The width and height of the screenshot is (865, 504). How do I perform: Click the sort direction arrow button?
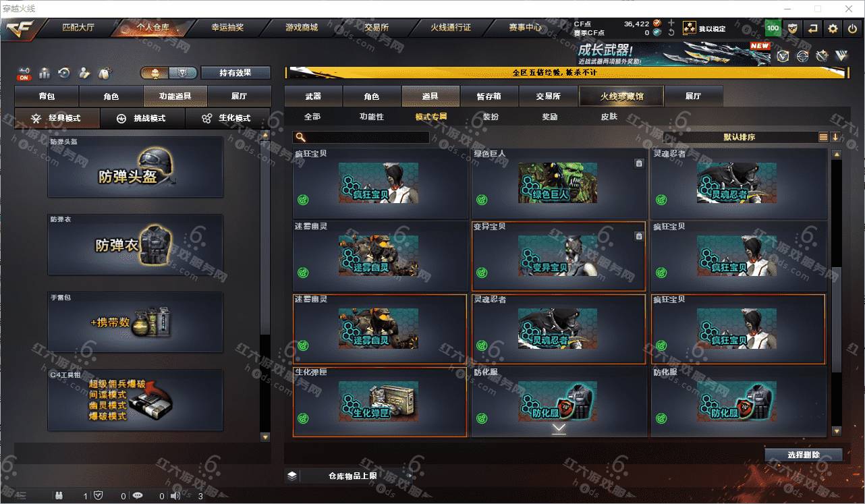(835, 137)
